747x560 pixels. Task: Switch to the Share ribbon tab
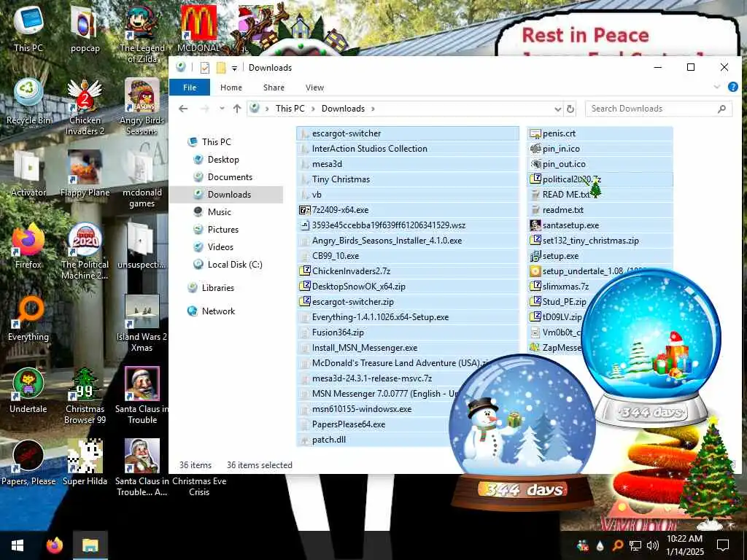(274, 87)
